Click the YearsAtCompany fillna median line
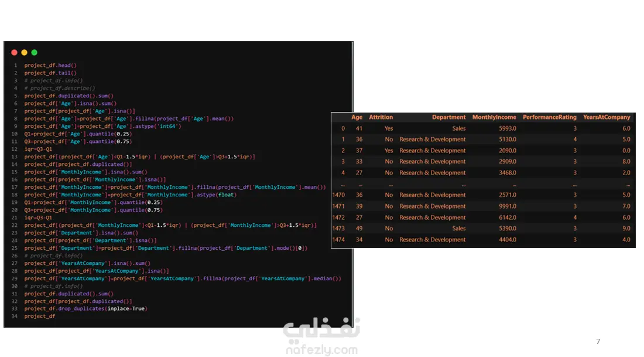644x357 pixels. pos(182,278)
